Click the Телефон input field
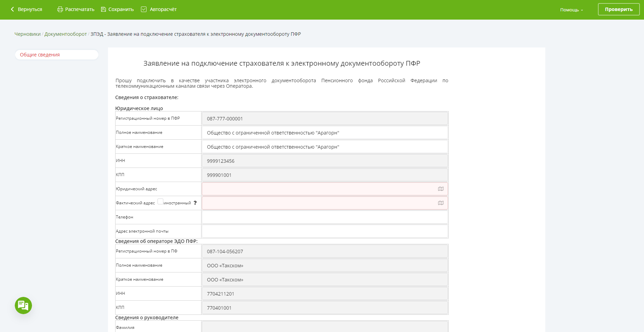Viewport: 644px width, 332px height. click(325, 217)
